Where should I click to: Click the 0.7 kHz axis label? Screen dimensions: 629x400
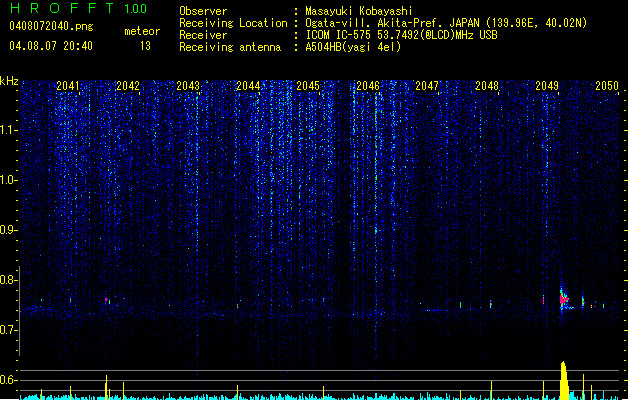[x=8, y=330]
